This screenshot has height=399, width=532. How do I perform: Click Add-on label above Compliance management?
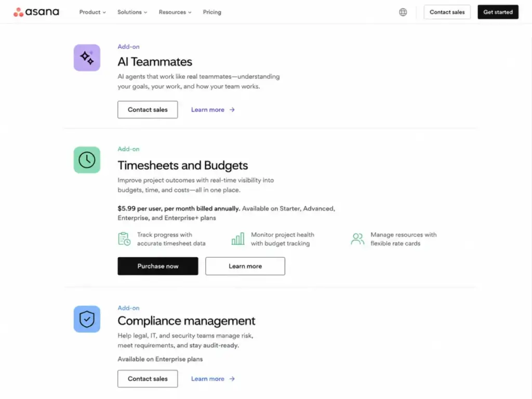tap(129, 308)
